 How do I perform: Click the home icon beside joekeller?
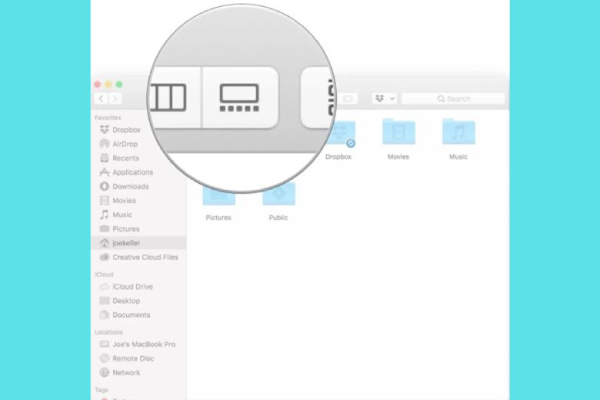point(104,243)
